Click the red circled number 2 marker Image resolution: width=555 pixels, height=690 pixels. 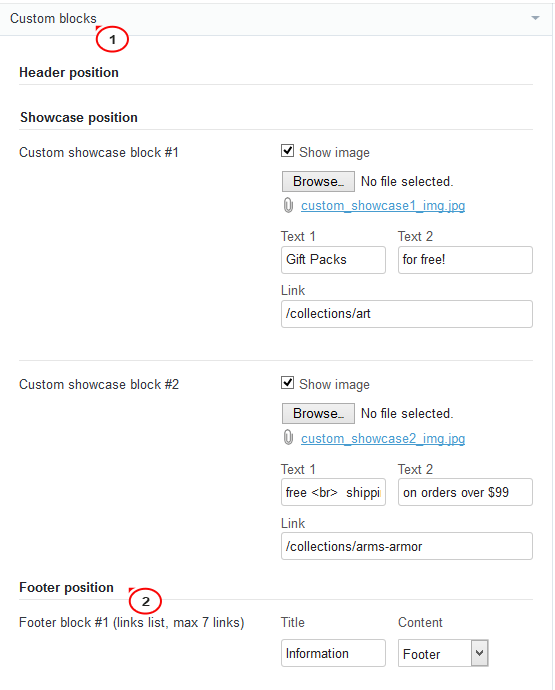tap(145, 601)
